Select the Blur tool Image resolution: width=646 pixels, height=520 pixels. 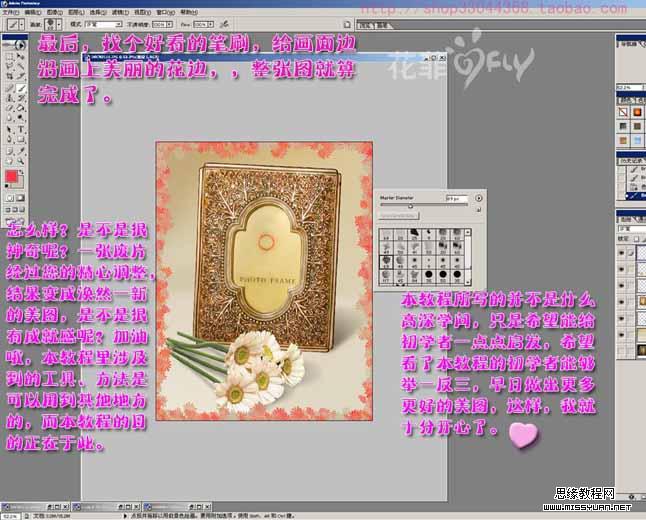(x=10, y=118)
